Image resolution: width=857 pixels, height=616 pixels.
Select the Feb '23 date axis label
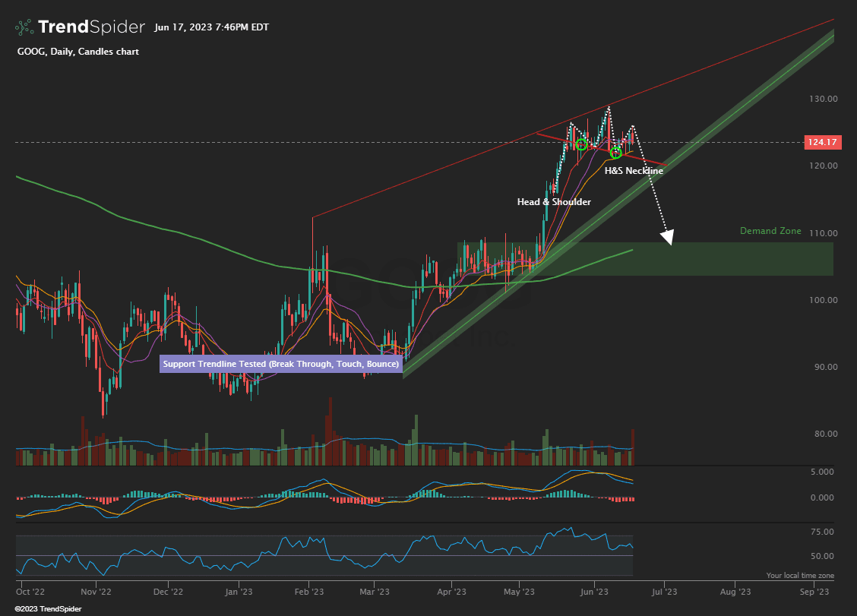pyautogui.click(x=308, y=591)
